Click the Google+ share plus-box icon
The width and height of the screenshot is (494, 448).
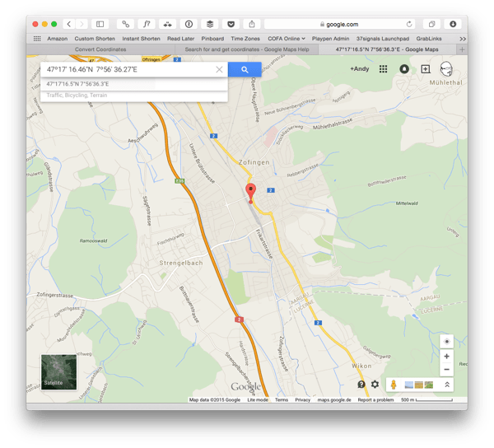pos(426,69)
